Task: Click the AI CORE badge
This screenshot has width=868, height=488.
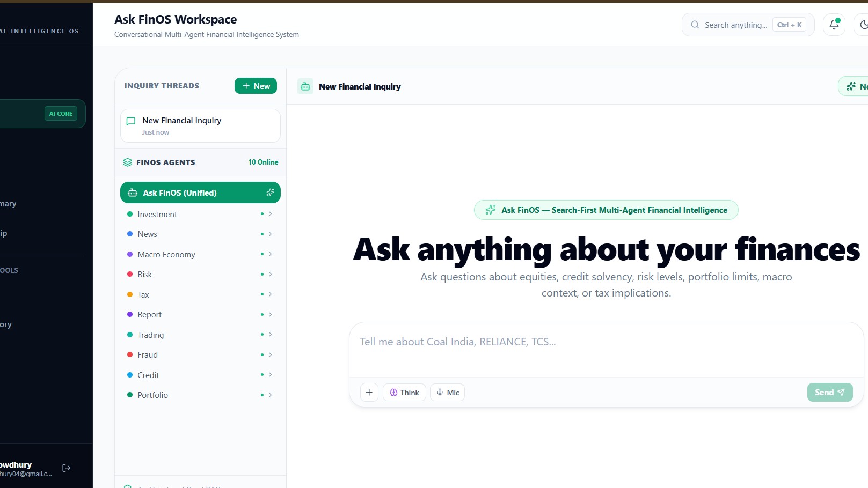Action: [61, 114]
